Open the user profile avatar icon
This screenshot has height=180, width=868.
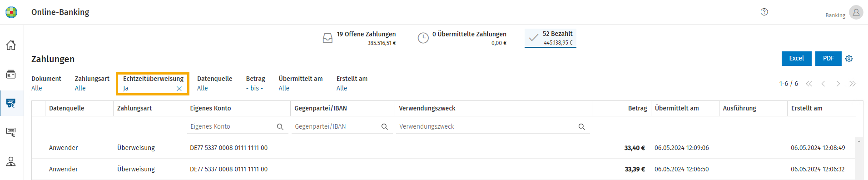856,12
